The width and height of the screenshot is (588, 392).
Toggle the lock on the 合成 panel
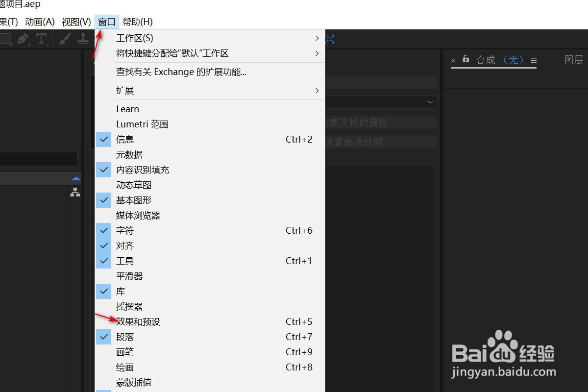point(466,59)
